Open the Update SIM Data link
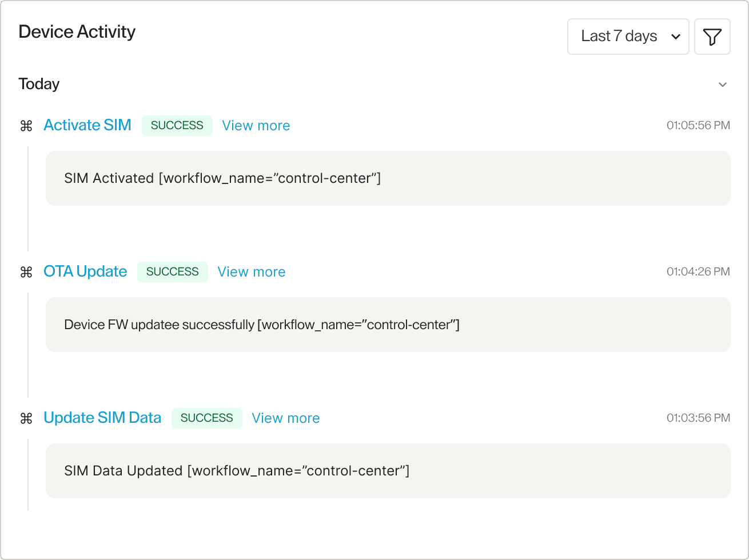The width and height of the screenshot is (749, 560). [x=102, y=418]
